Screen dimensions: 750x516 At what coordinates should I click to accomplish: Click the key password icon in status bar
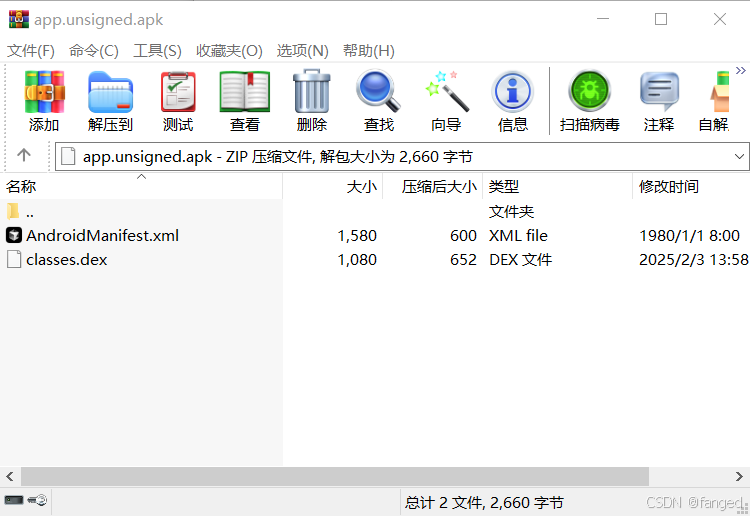pos(37,500)
